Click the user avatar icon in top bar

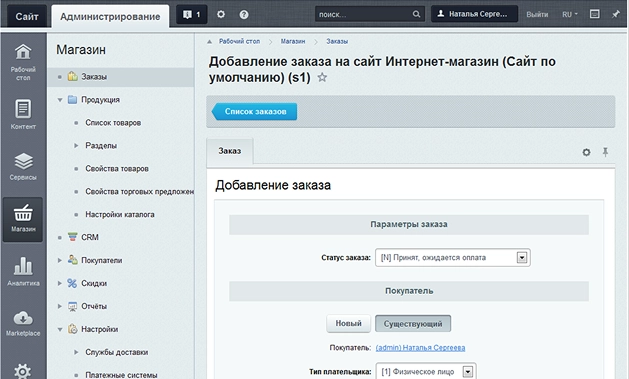coord(441,14)
